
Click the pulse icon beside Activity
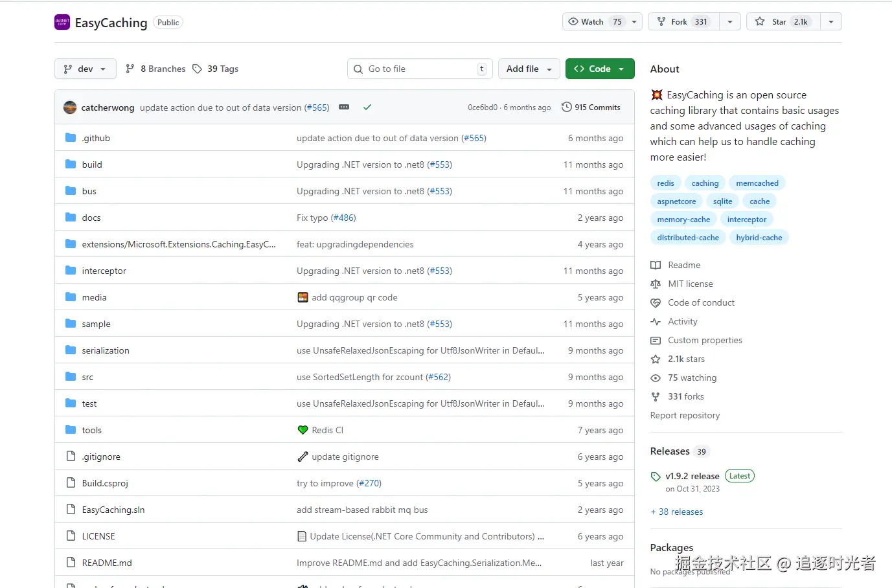656,321
